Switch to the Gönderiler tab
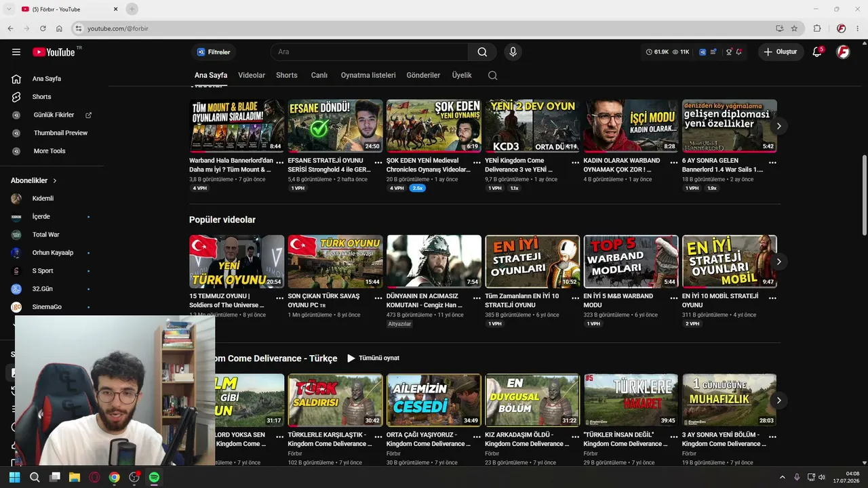The image size is (868, 488). click(423, 75)
